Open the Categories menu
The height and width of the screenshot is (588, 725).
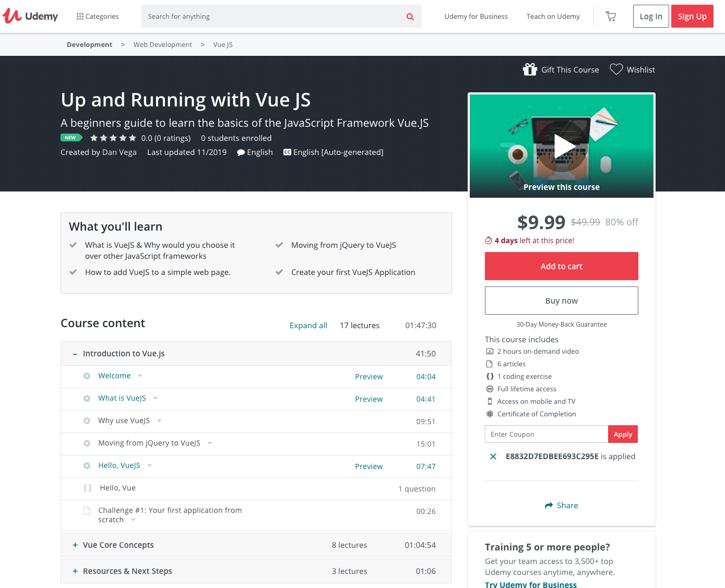click(x=98, y=17)
